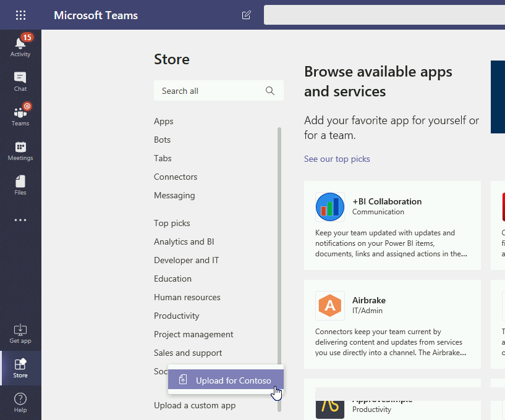
Task: Filter store by Tabs
Action: pos(163,158)
